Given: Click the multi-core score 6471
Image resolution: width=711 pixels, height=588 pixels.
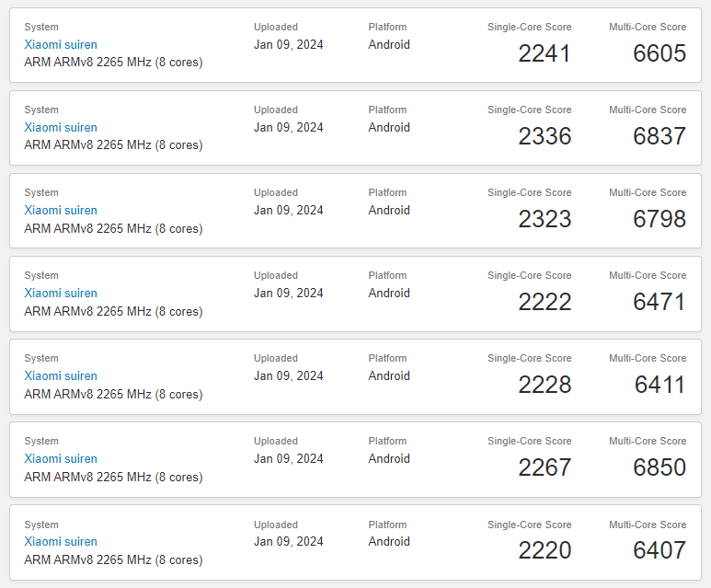Looking at the screenshot, I should [659, 302].
